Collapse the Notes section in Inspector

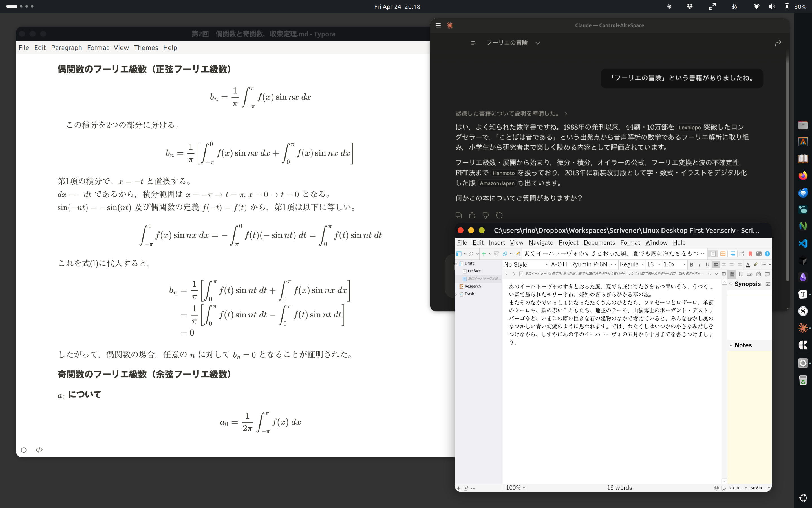pos(731,345)
